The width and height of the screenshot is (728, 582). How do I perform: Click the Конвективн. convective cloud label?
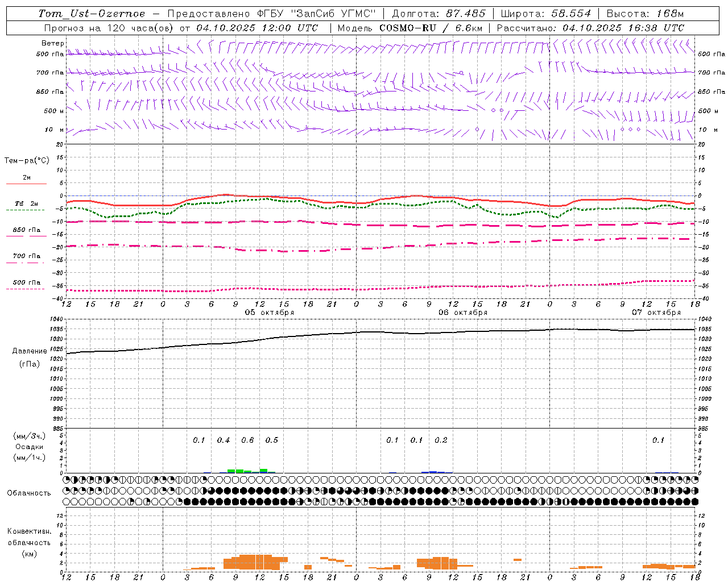point(29,531)
